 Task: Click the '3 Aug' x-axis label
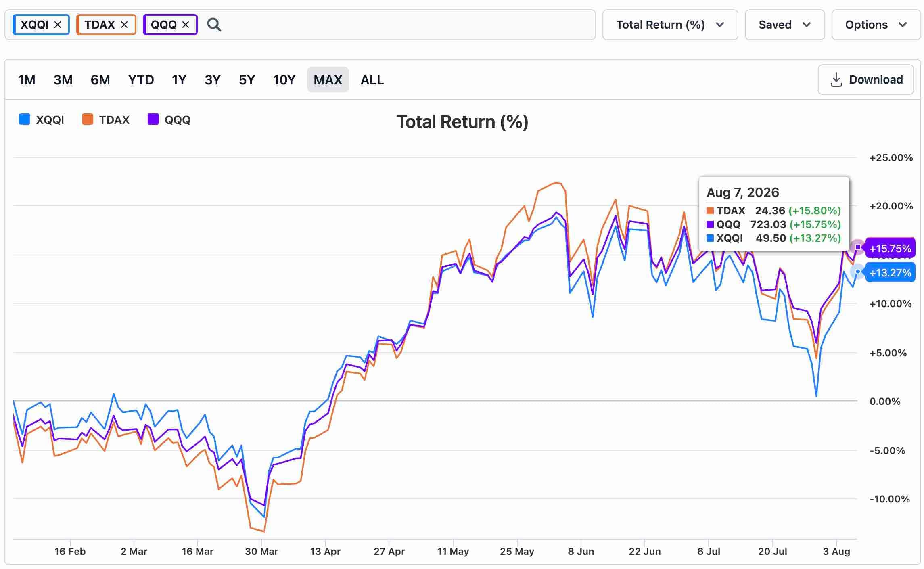[x=836, y=551]
